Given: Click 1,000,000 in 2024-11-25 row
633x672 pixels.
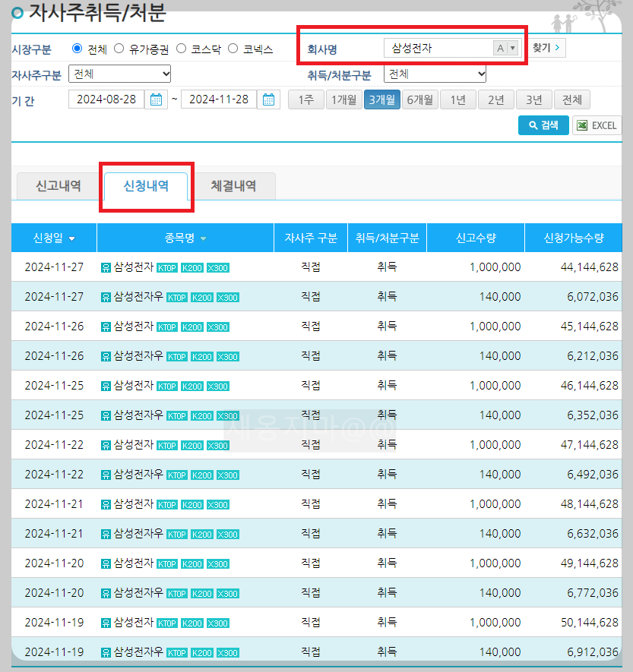Looking at the screenshot, I should pos(495,386).
